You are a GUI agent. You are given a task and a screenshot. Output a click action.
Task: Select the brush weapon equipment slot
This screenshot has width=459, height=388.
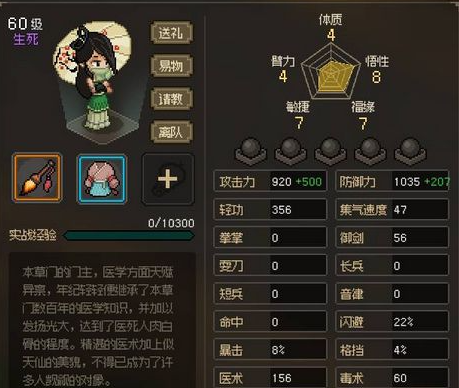pos(37,178)
